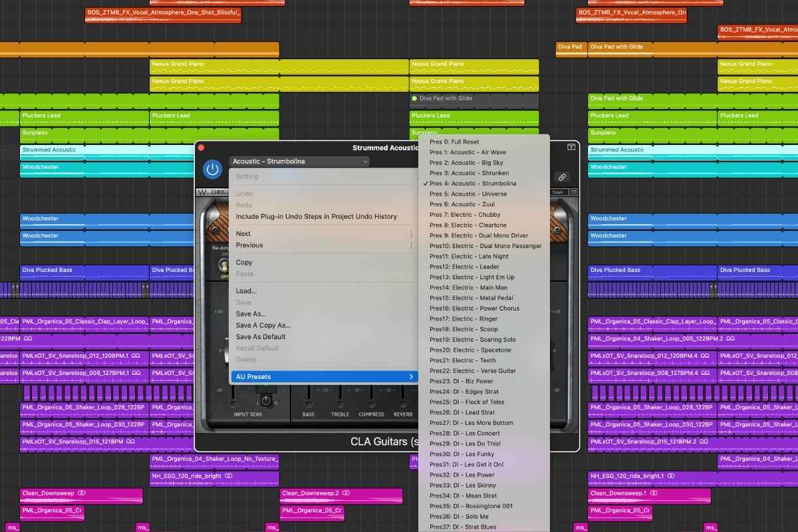Select Pres27: DI - Les More Bottom

pyautogui.click(x=483, y=423)
